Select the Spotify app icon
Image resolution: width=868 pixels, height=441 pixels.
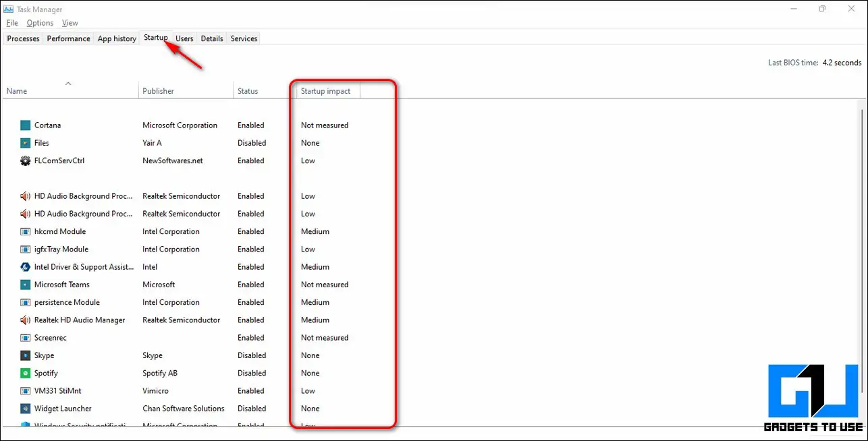pyautogui.click(x=26, y=373)
